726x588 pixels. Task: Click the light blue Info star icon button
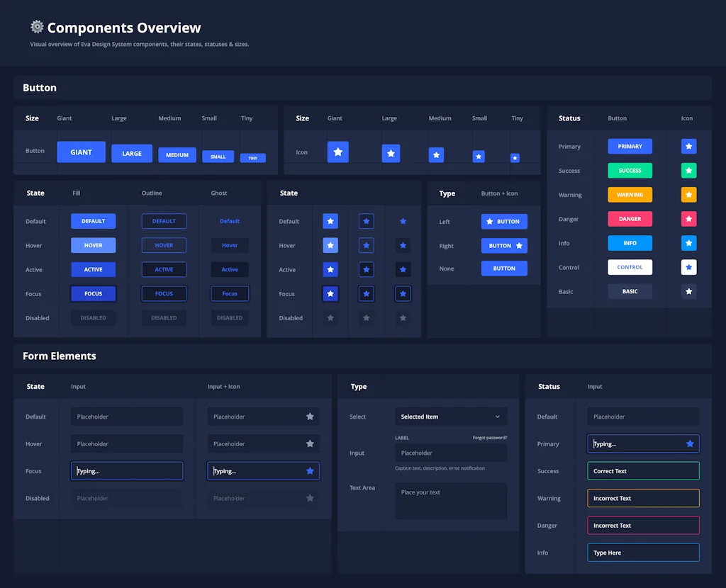(688, 243)
